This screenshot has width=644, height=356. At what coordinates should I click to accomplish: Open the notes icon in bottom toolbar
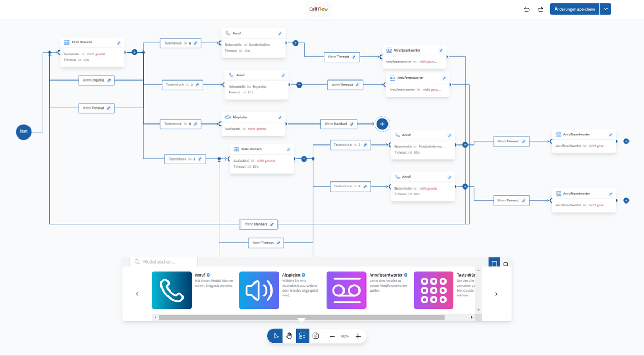click(316, 336)
